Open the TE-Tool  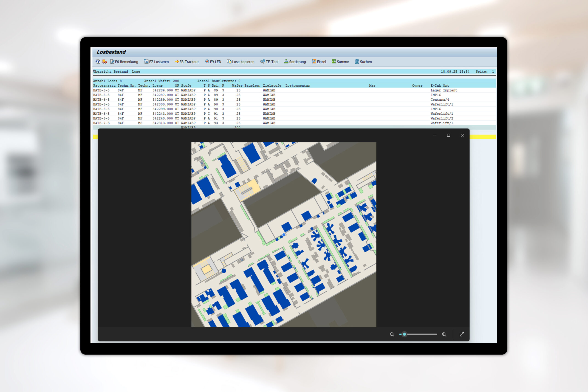tap(269, 62)
